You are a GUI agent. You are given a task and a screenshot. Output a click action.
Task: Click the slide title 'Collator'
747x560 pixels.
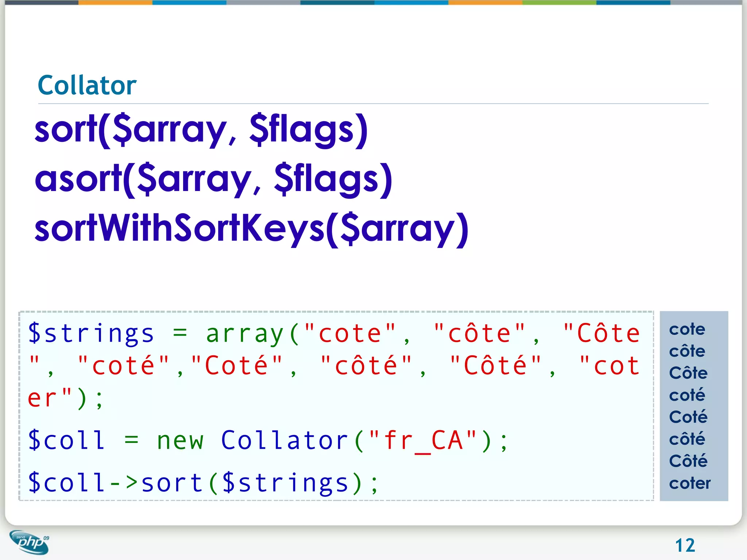[87, 85]
